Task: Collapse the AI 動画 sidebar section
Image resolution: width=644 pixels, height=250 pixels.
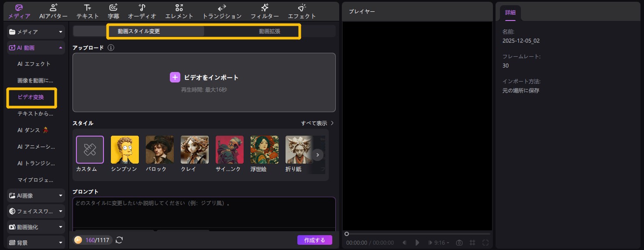Action: point(36,48)
